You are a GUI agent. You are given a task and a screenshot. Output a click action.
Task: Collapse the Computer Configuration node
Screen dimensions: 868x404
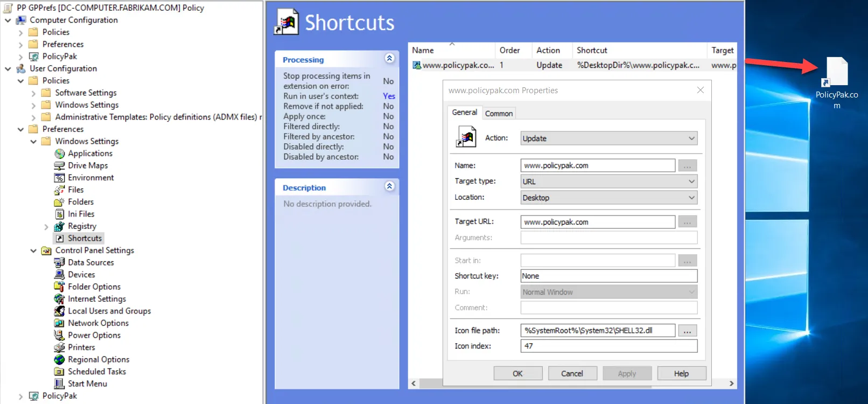tap(8, 20)
